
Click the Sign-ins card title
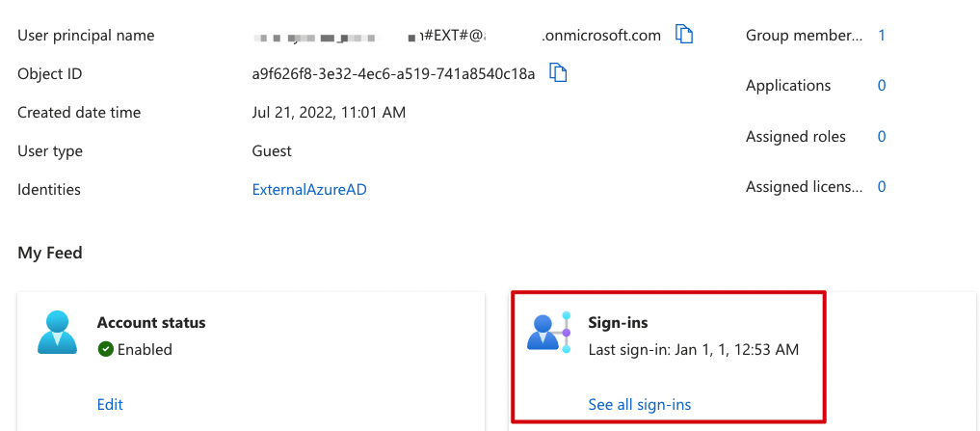618,323
